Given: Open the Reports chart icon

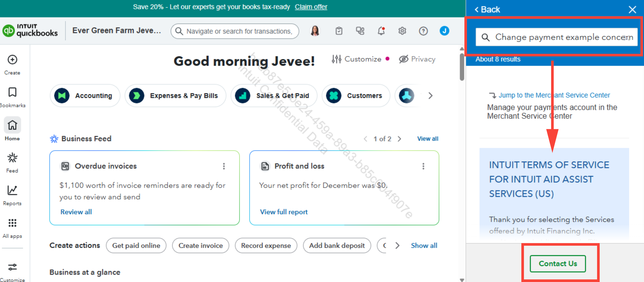Looking at the screenshot, I should click(x=12, y=191).
